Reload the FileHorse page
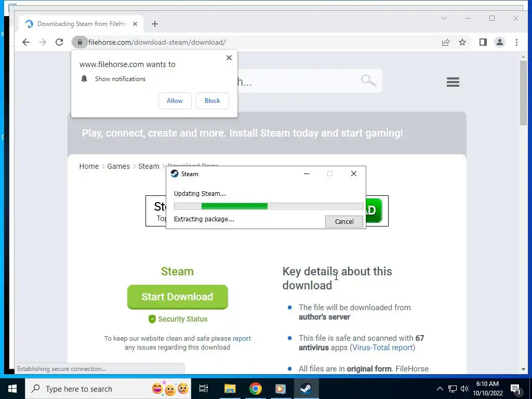 point(59,42)
